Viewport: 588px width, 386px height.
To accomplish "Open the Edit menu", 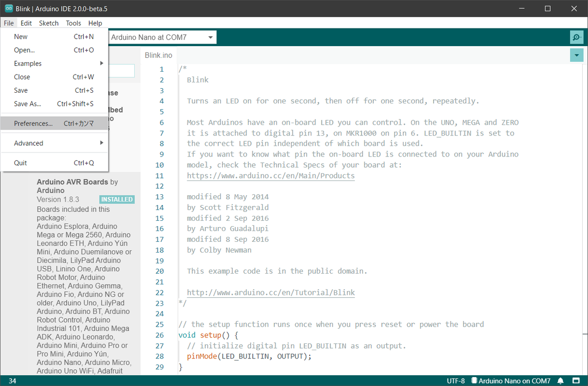I will click(x=26, y=23).
